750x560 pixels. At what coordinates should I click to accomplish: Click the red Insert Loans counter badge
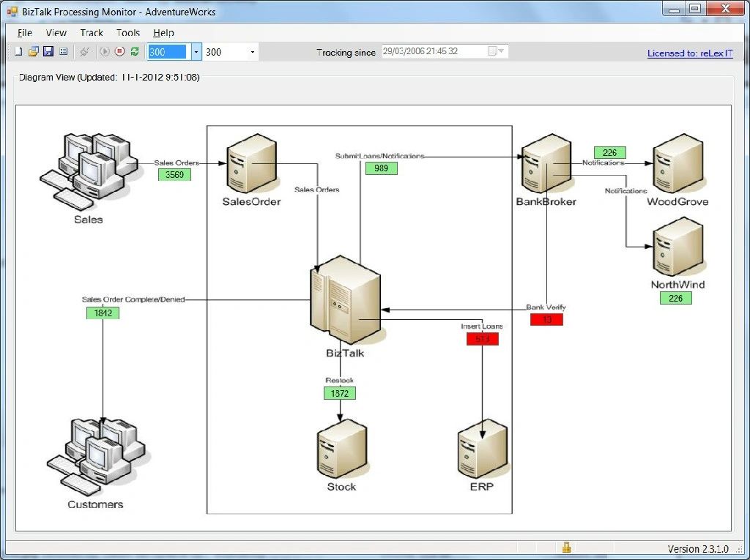click(x=483, y=339)
